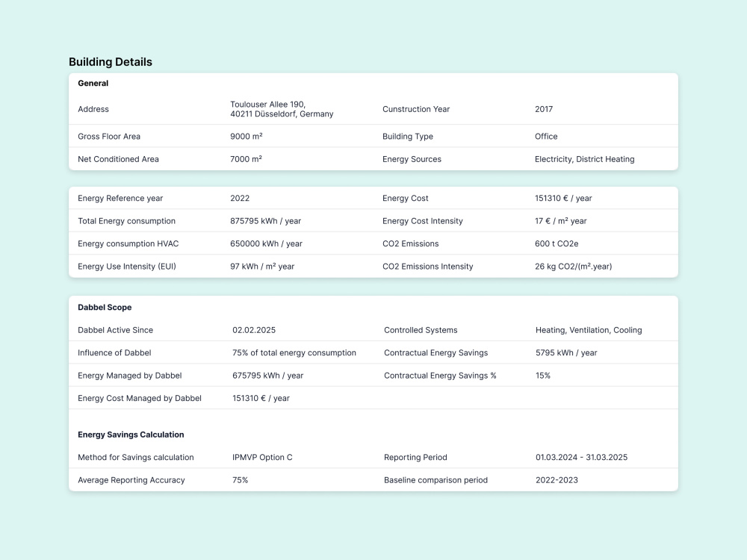The image size is (747, 560).
Task: Click the value '26 kg CO2/(m².year)'
Action: pyautogui.click(x=573, y=267)
